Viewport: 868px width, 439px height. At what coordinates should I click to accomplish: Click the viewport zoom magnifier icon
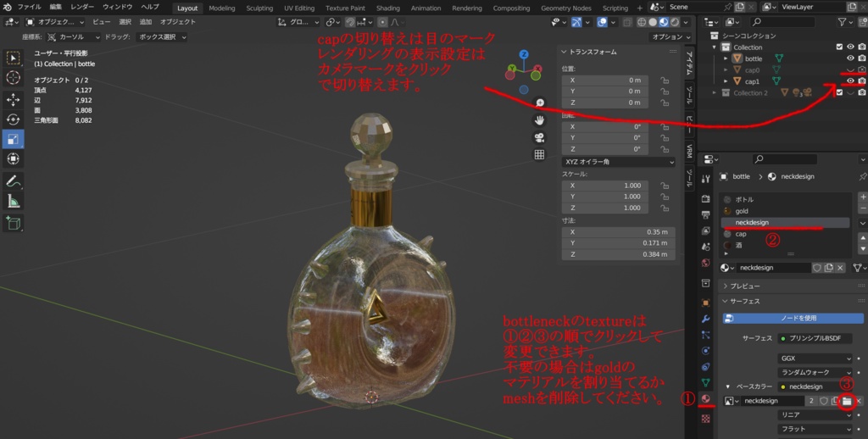tap(539, 103)
